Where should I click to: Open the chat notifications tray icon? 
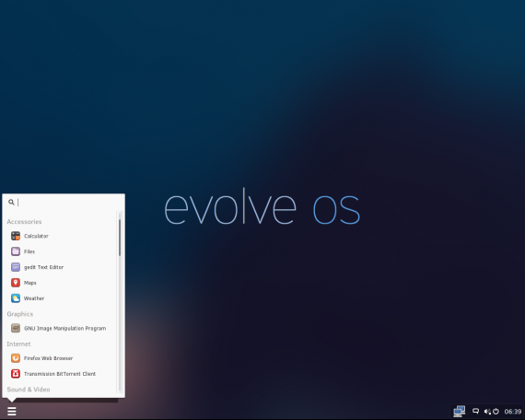475,412
